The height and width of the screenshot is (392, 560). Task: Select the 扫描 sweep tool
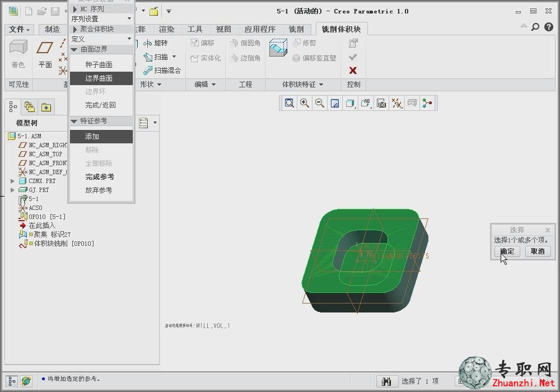(x=156, y=57)
